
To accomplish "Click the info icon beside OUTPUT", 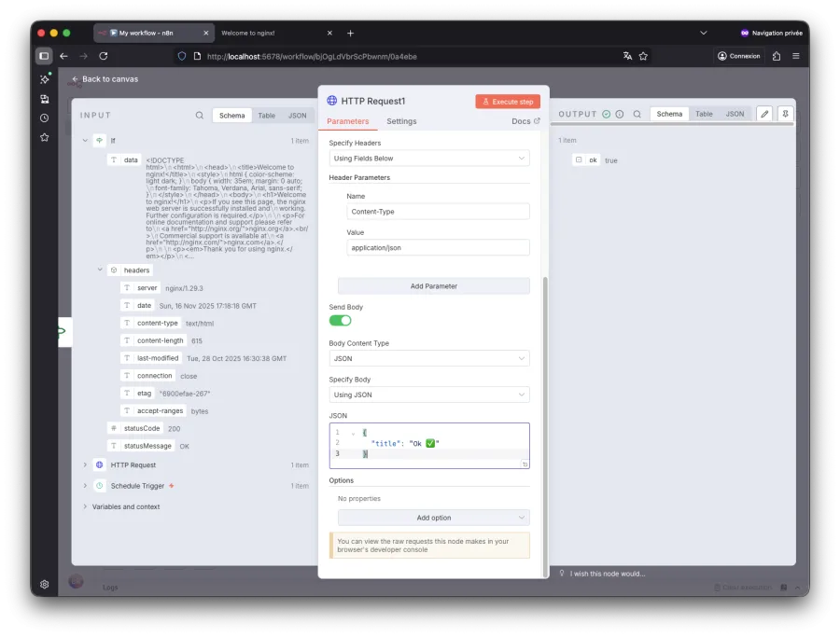I will pyautogui.click(x=620, y=115).
